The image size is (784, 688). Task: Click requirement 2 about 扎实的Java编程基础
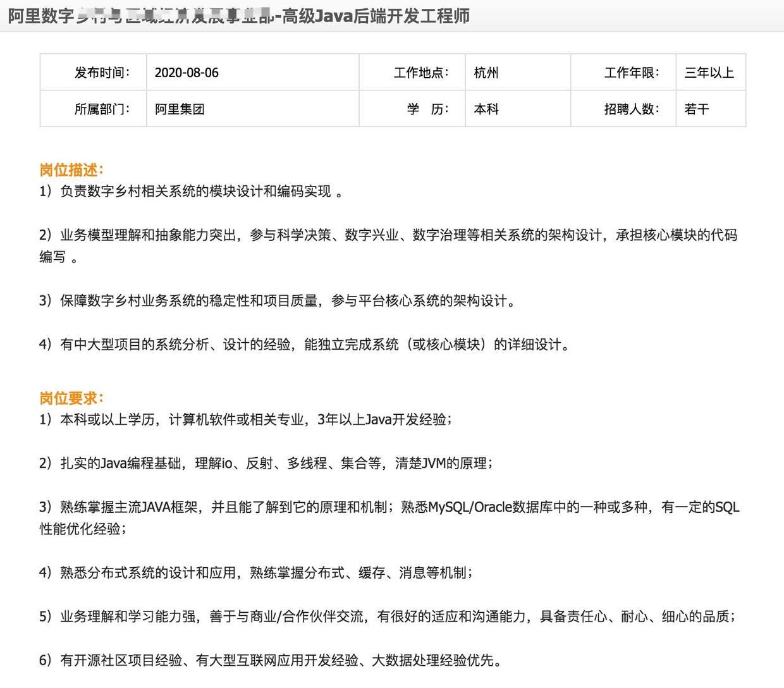(266, 463)
